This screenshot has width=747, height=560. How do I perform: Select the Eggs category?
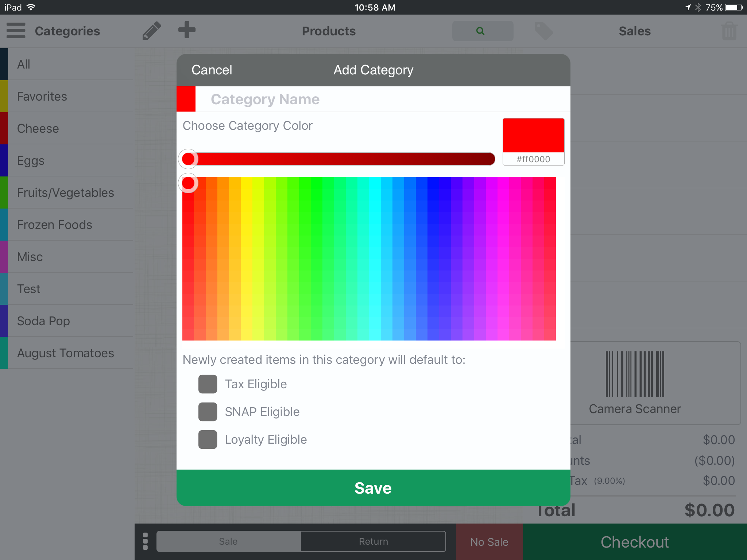tap(67, 160)
